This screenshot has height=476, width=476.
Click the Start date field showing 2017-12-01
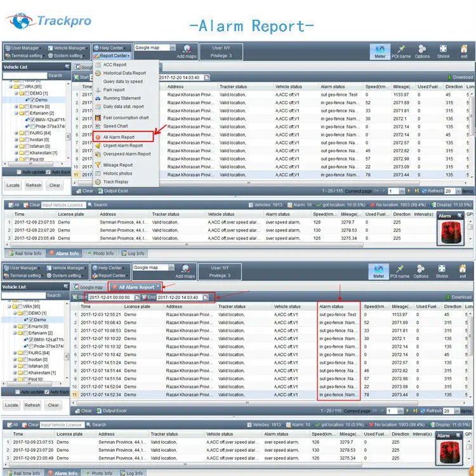point(109,297)
